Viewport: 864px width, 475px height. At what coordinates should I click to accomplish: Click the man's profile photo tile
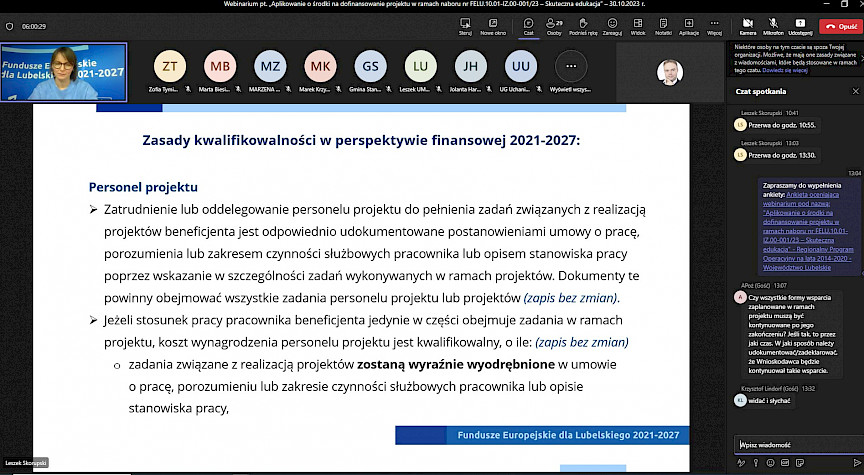click(x=670, y=72)
